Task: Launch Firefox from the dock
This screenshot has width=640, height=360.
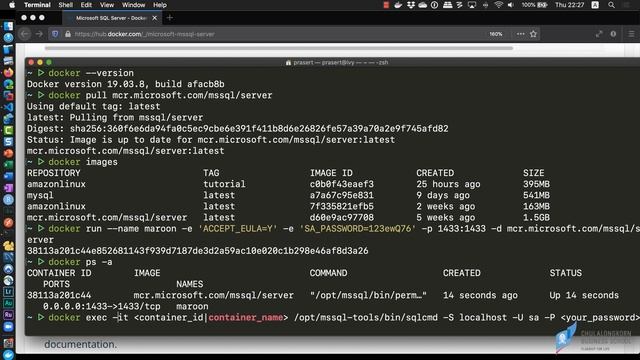Action: (8, 73)
